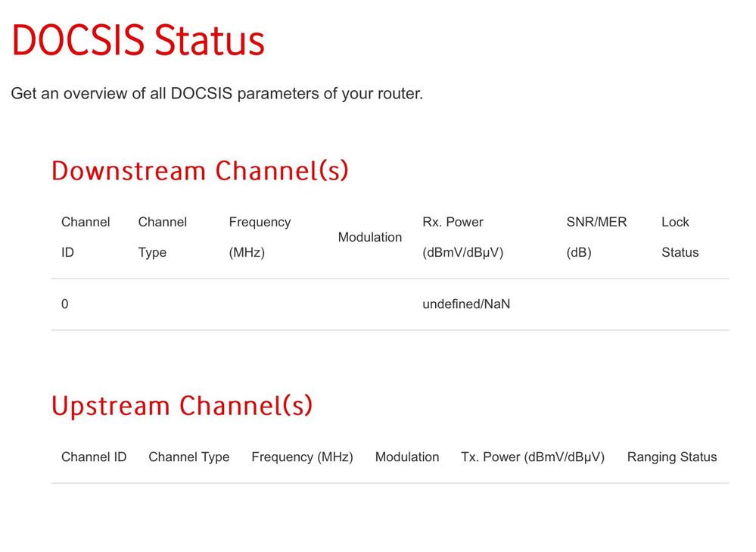
Task: Select the Rx. Power (dBmV/dBµV) header
Action: [463, 237]
